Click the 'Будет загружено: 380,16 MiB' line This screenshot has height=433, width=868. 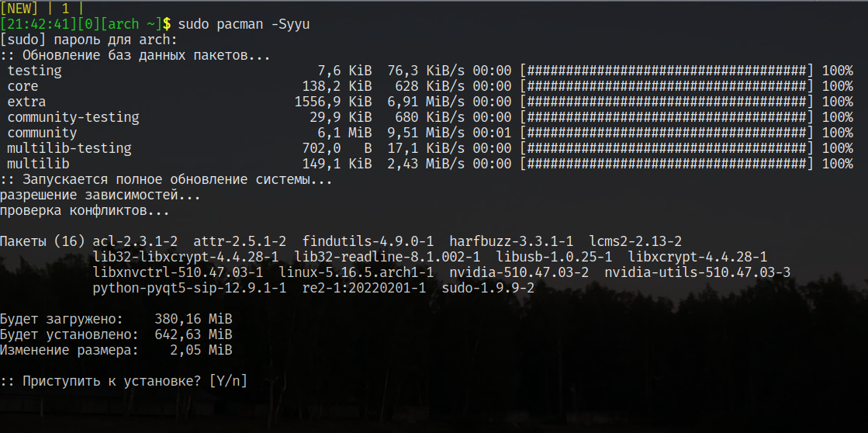pos(116,320)
